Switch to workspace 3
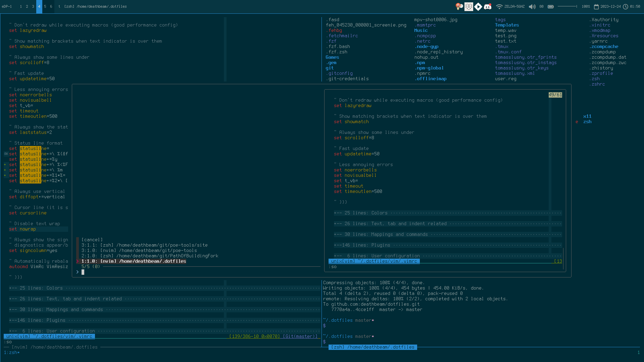This screenshot has width=644, height=362. (33, 6)
